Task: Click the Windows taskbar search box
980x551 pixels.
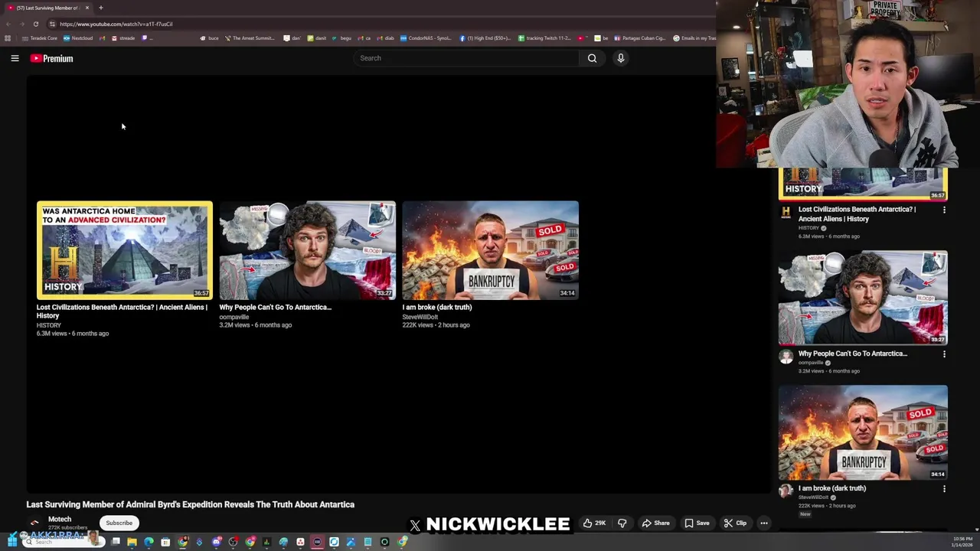Action: coord(63,542)
